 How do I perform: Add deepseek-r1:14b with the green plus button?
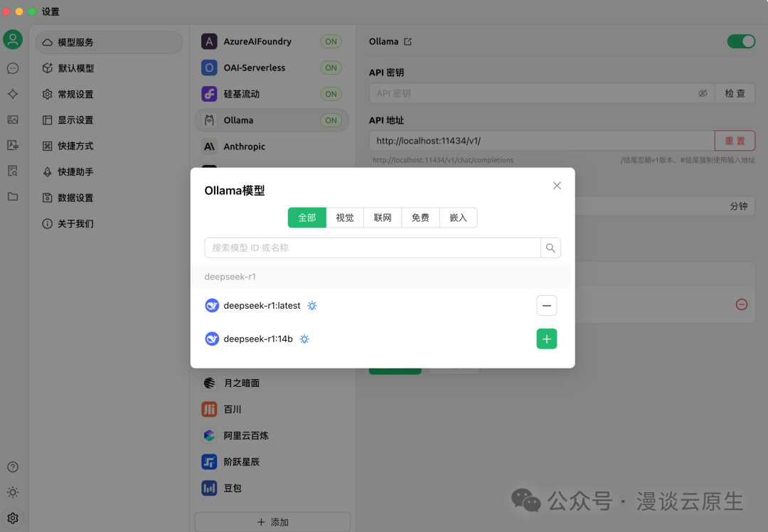[x=547, y=339]
